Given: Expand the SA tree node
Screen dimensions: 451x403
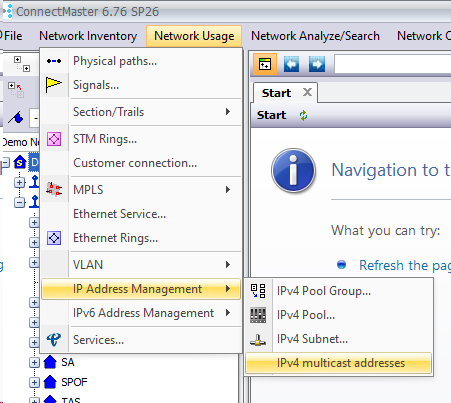Looking at the screenshot, I should [34, 362].
